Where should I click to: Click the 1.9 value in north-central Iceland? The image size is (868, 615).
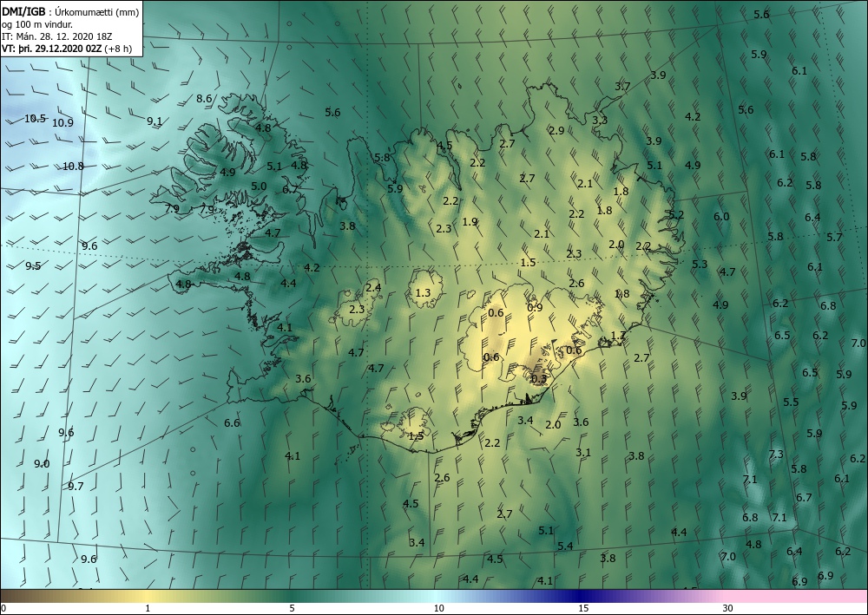click(470, 222)
